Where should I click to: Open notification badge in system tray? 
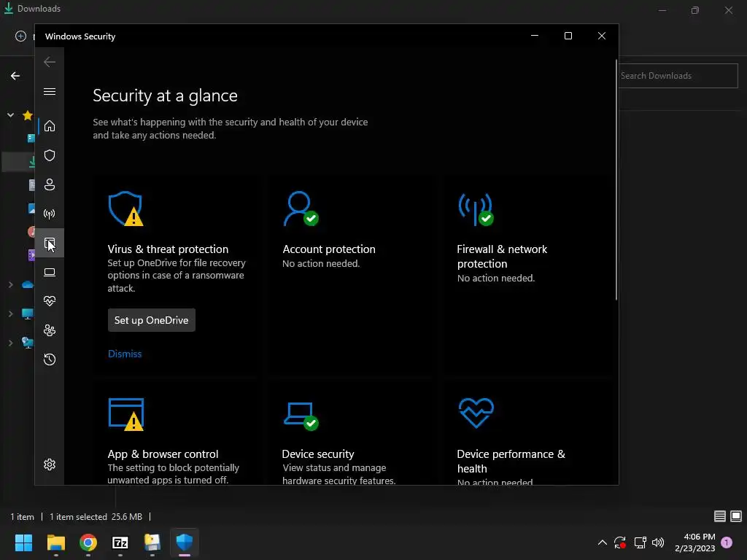tap(727, 542)
